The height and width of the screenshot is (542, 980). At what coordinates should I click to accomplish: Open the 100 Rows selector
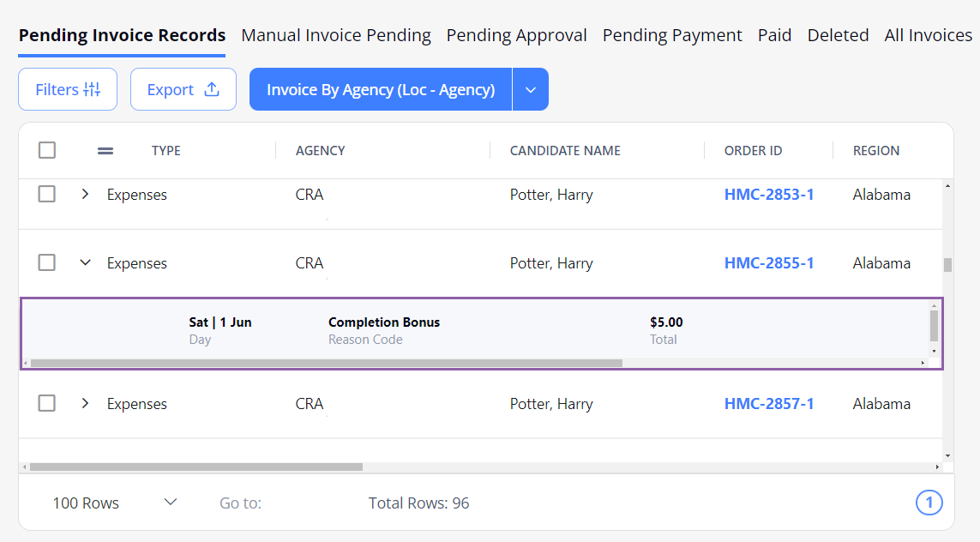(116, 503)
